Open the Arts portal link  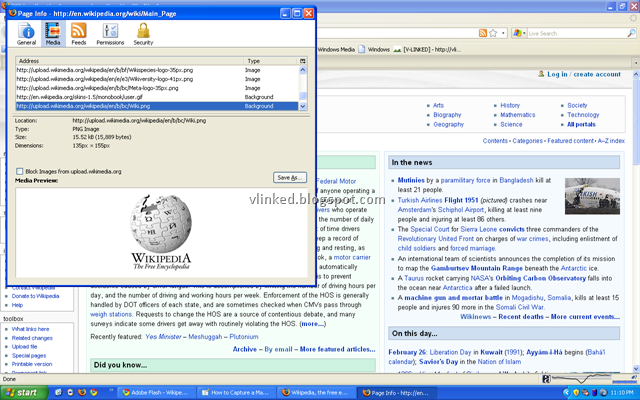click(438, 105)
